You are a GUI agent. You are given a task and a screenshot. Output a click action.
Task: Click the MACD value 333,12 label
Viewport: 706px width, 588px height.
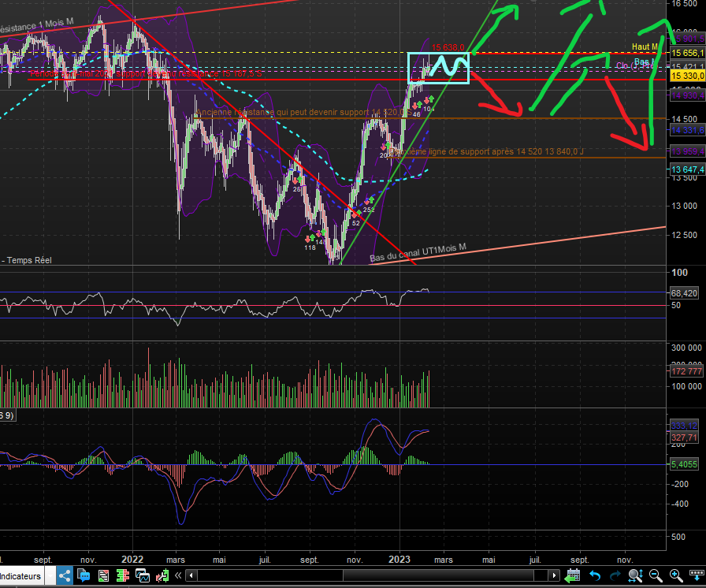[684, 426]
